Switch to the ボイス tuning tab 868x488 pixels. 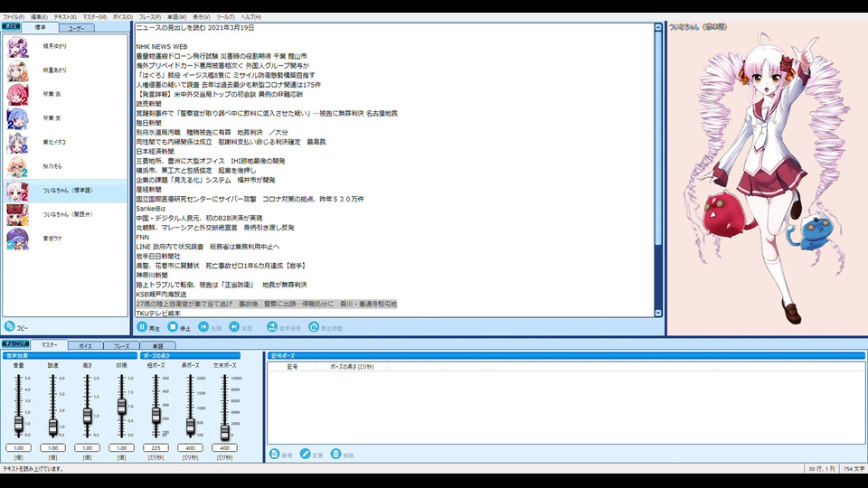coord(85,346)
